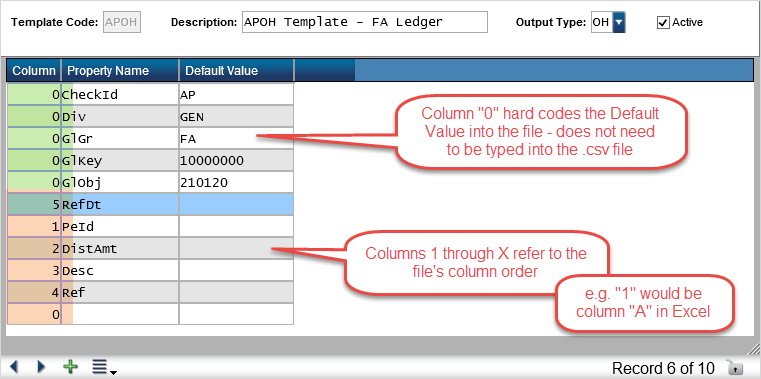Select the CheckId property cell
Screen dimensions: 761x379
120,95
